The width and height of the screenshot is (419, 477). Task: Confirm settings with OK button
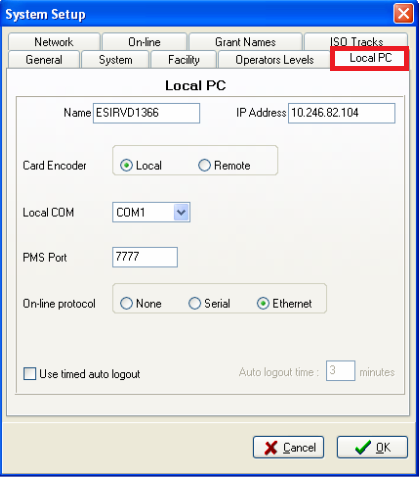[372, 447]
